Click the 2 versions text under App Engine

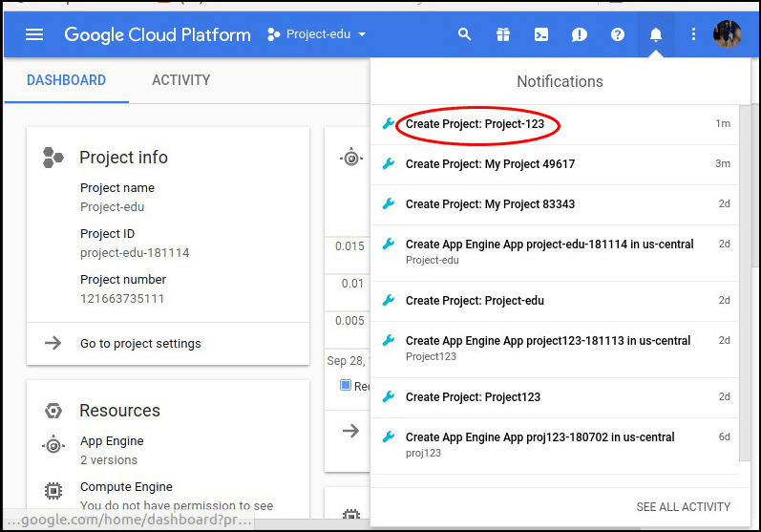point(109,460)
